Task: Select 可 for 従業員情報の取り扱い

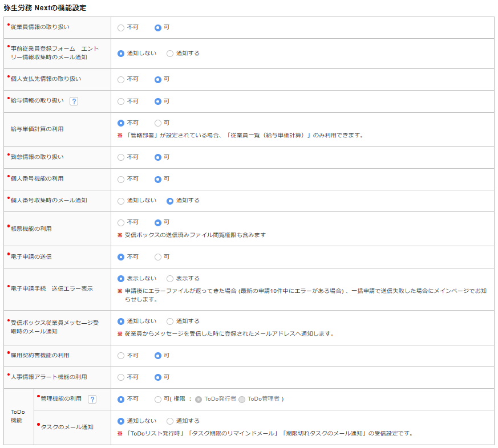Action: (x=158, y=28)
